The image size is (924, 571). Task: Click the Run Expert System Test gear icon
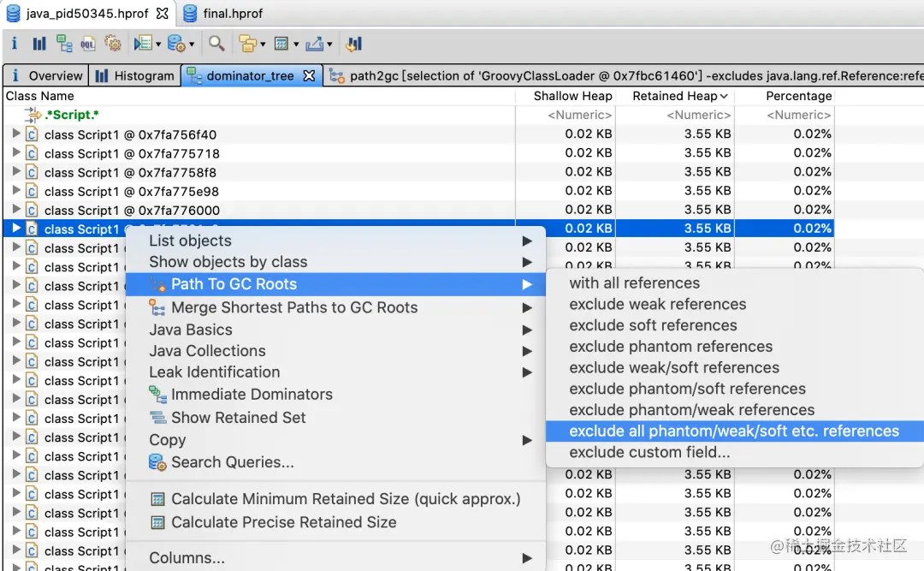point(115,43)
